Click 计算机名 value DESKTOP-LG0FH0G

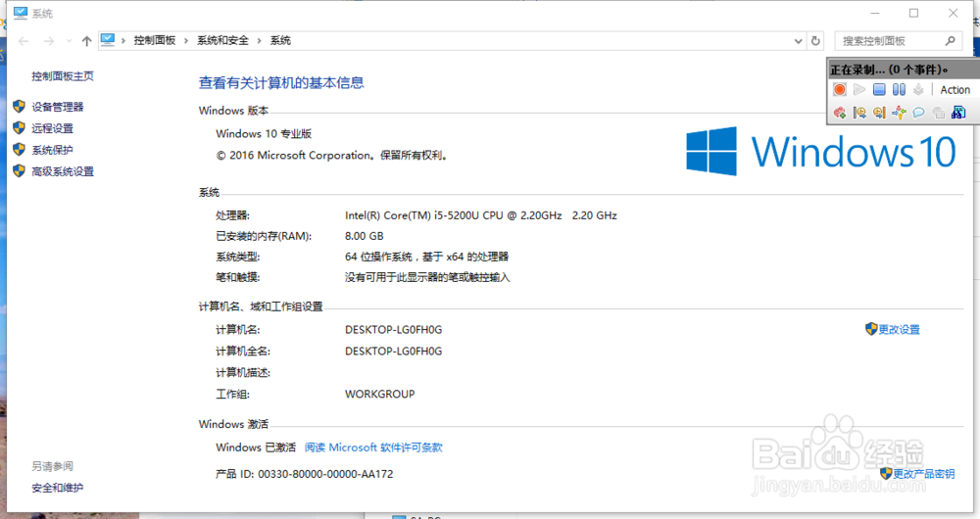coord(394,330)
